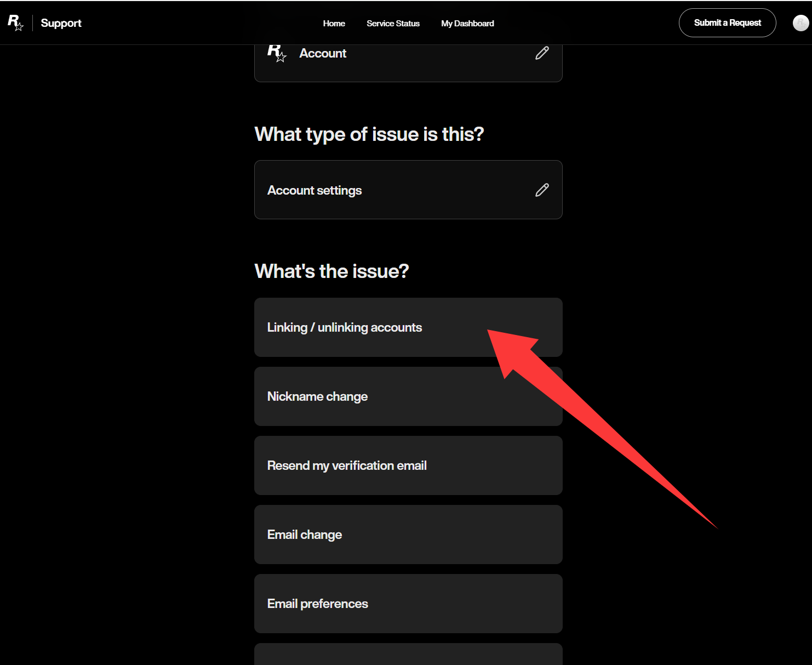Image resolution: width=812 pixels, height=665 pixels.
Task: Open the Service Status page
Action: click(x=393, y=24)
